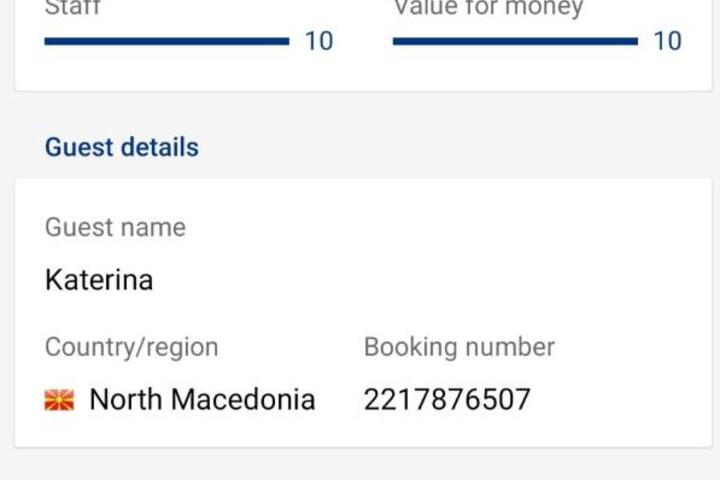Select booking number 2217876507
The width and height of the screenshot is (720, 480).
447,399
